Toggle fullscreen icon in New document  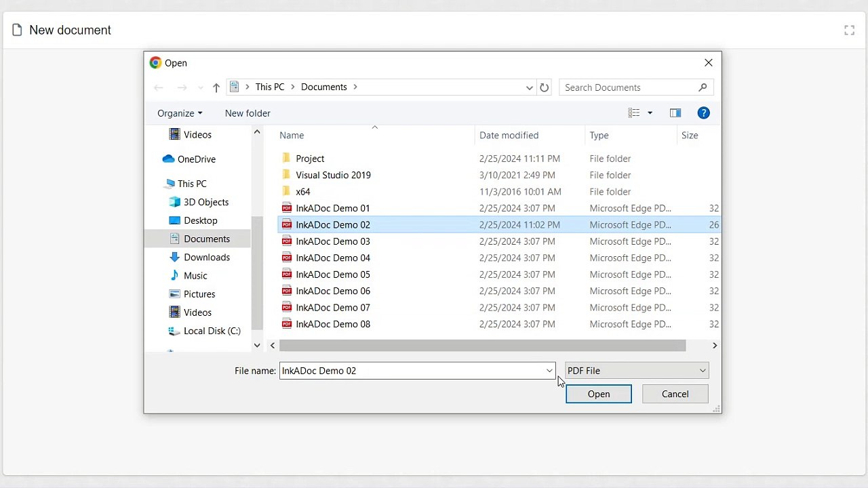coord(849,30)
